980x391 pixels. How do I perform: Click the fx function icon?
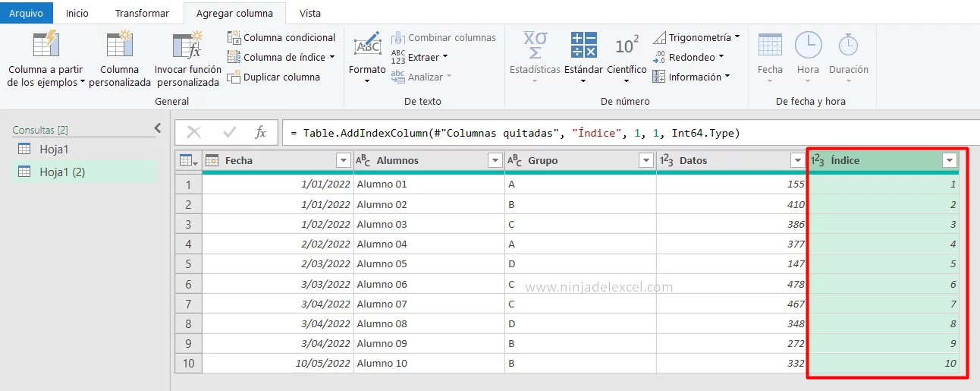click(260, 133)
